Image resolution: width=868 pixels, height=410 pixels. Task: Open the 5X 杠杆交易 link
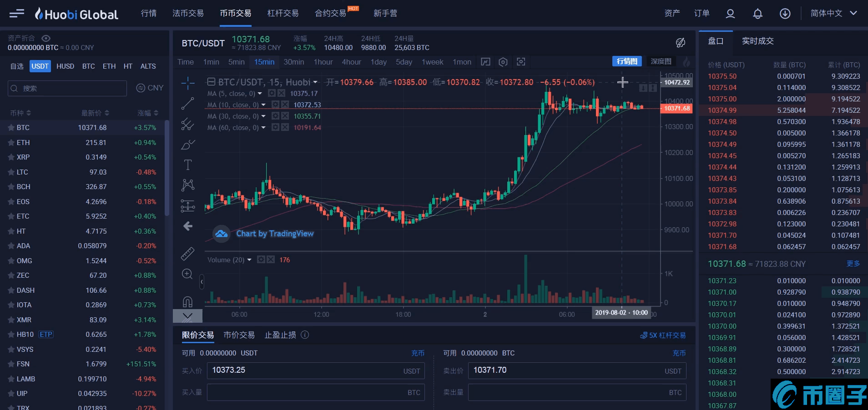pyautogui.click(x=663, y=335)
